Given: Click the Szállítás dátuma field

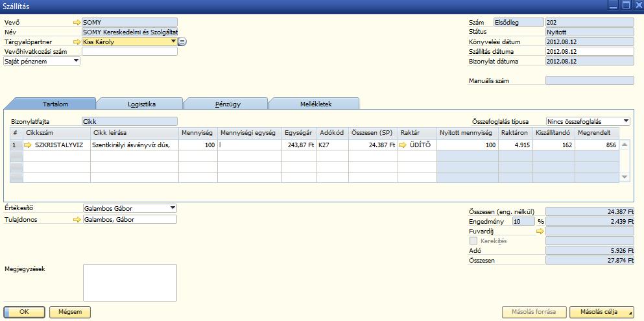Looking at the screenshot, I should 590,52.
